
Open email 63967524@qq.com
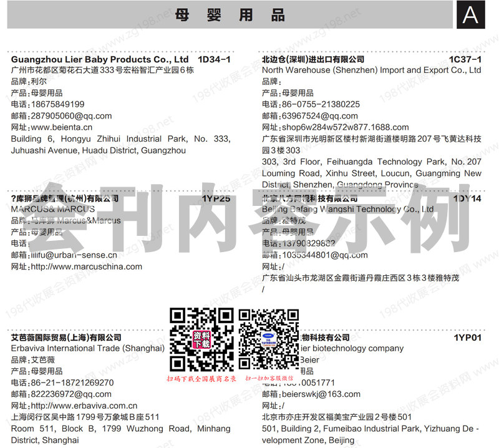pos(320,116)
